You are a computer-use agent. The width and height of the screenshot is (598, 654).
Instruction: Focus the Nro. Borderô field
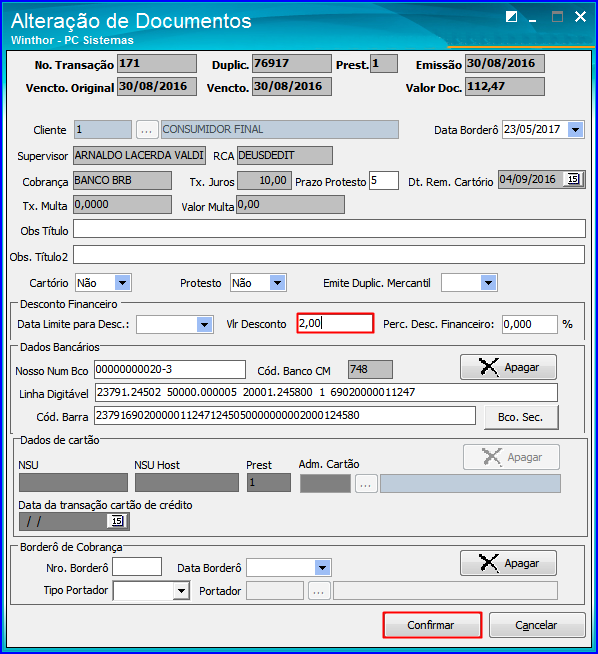(137, 567)
